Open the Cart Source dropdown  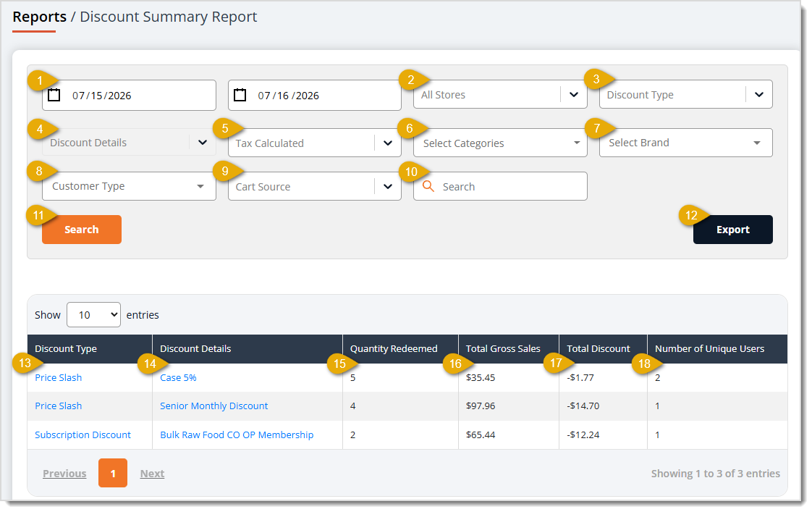[314, 186]
